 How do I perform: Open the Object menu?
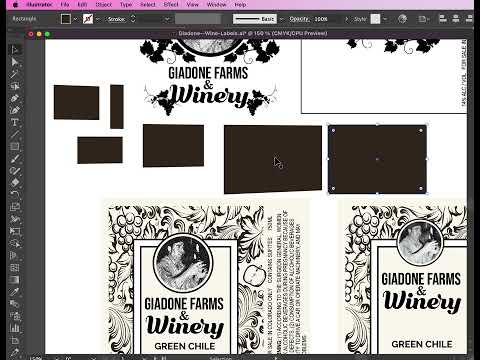104,5
